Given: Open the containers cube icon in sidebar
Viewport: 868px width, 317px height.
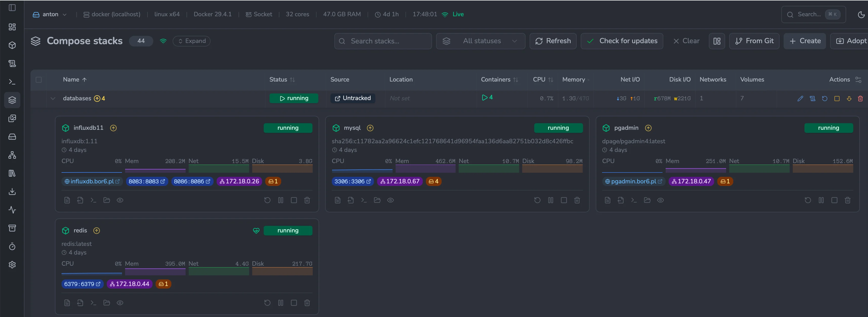Looking at the screenshot, I should pos(12,45).
